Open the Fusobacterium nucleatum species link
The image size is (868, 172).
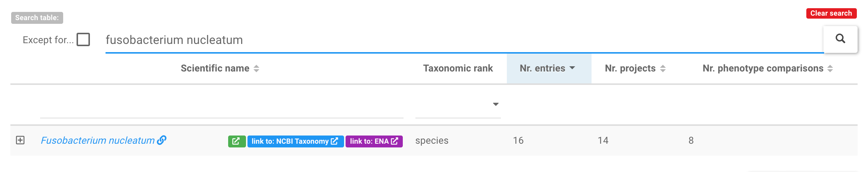[x=97, y=140]
